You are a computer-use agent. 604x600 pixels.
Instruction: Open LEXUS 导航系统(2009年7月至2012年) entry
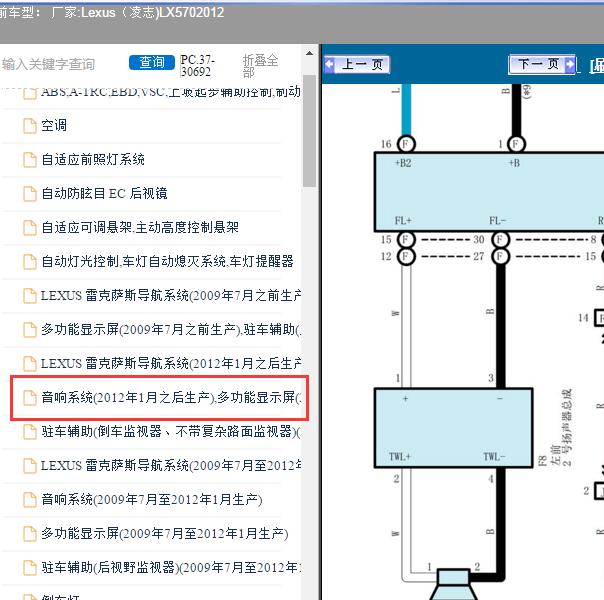tap(171, 465)
